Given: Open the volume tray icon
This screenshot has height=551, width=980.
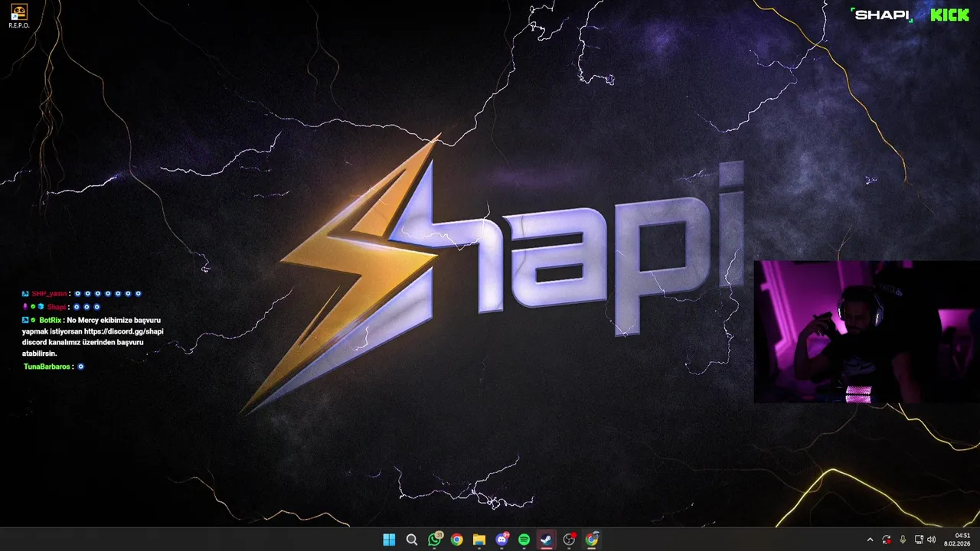Looking at the screenshot, I should coord(932,540).
